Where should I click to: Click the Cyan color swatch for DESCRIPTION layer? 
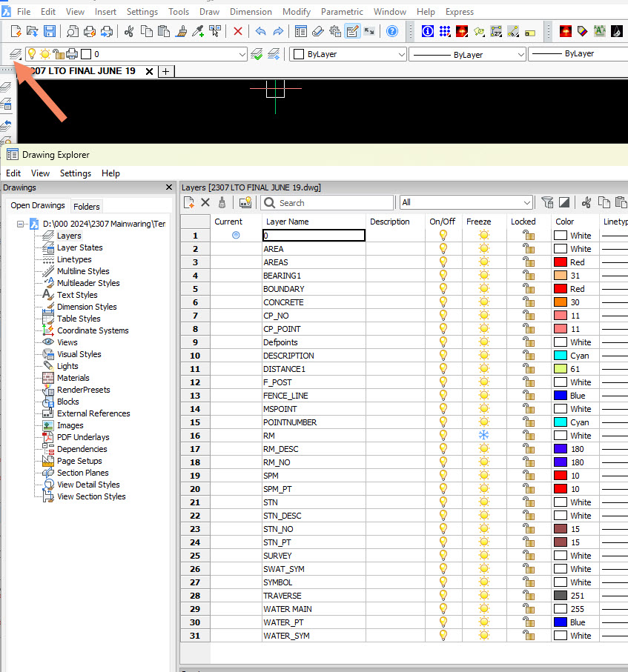coord(561,356)
